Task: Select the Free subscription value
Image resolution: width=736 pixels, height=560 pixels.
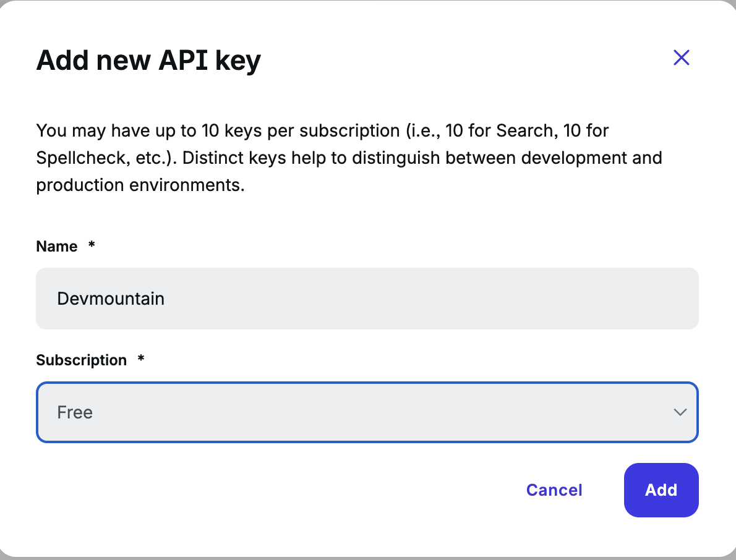Action: [75, 412]
